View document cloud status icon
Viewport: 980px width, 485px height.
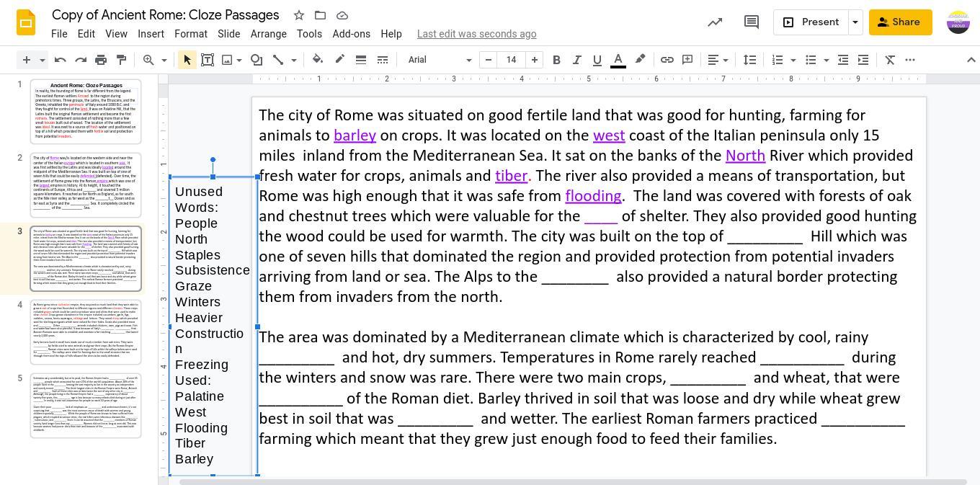342,15
